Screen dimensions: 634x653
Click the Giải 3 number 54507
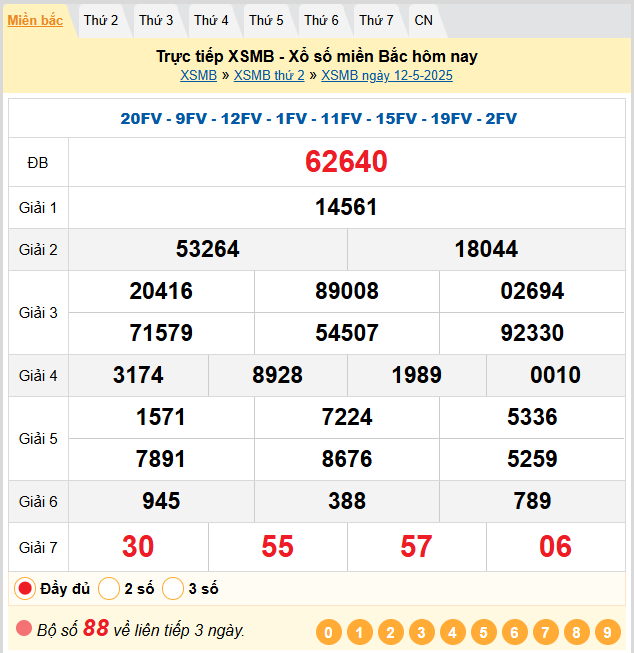tap(347, 333)
